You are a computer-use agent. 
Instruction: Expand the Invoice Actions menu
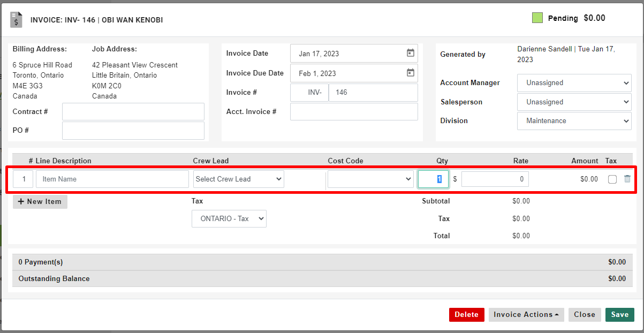[x=526, y=315]
